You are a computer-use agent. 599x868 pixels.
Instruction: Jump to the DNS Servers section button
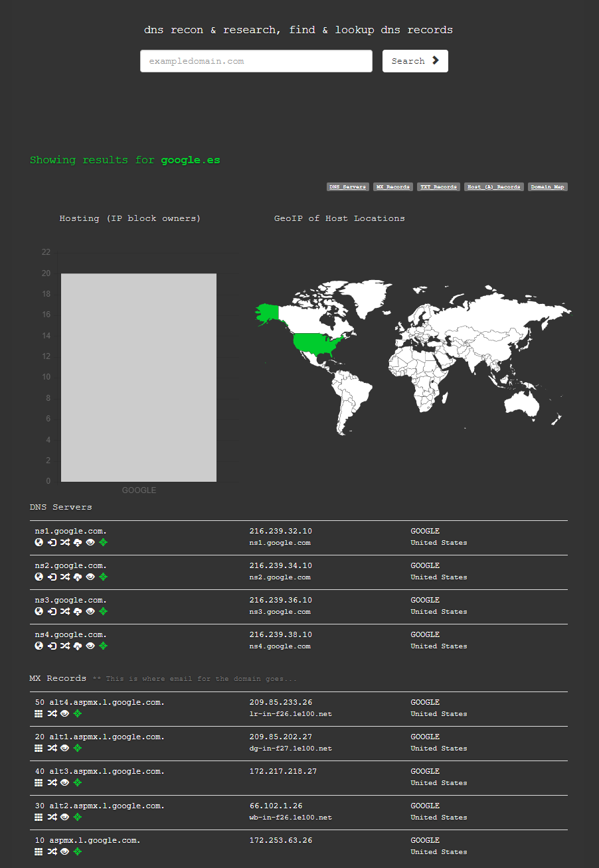(348, 187)
